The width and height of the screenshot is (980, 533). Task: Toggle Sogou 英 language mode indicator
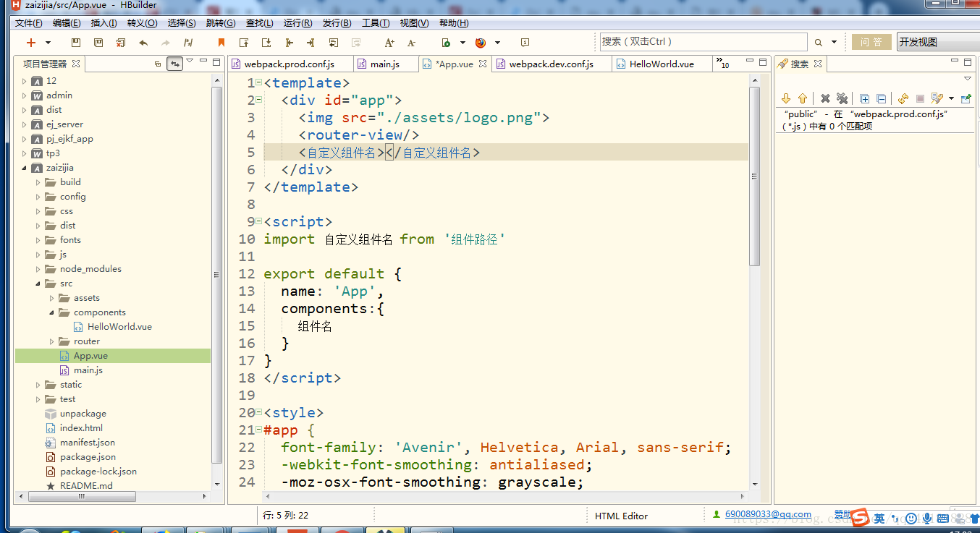point(879,519)
